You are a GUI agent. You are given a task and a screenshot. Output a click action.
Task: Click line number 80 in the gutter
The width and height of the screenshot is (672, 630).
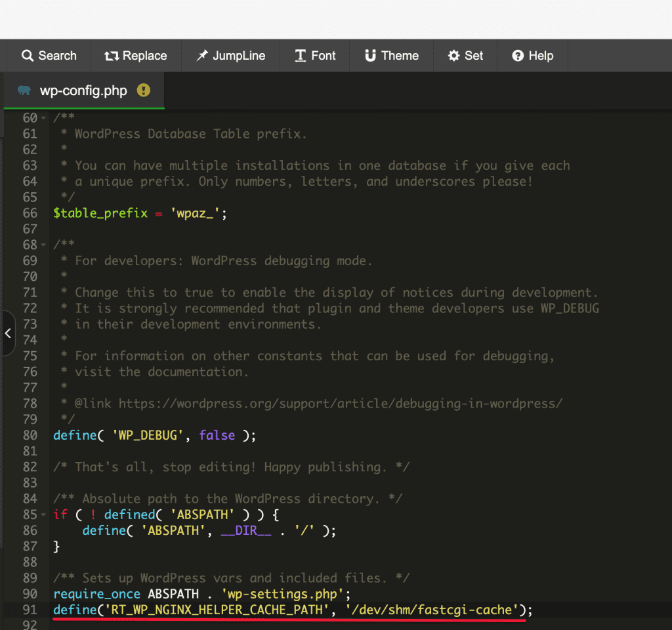pyautogui.click(x=30, y=435)
